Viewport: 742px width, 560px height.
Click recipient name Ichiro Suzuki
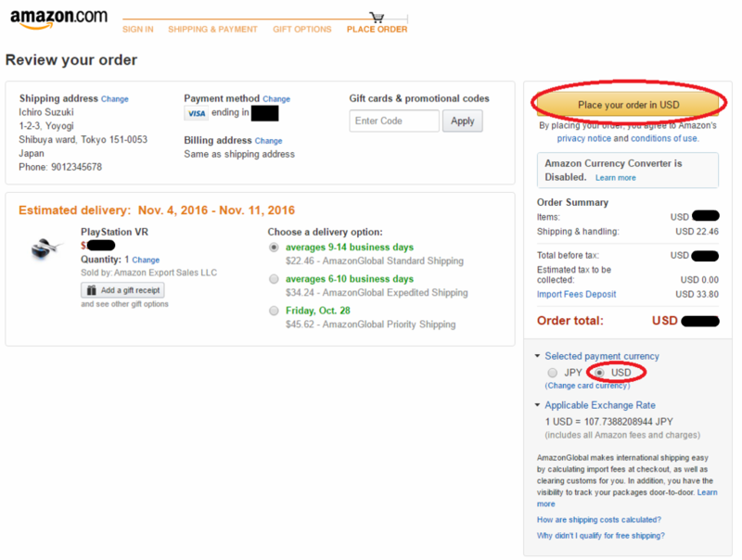click(45, 112)
